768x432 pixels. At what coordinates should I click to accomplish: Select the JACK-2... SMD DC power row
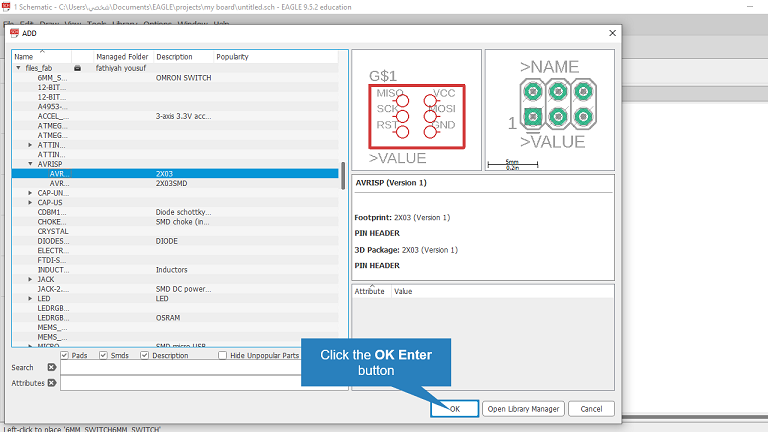click(x=175, y=289)
